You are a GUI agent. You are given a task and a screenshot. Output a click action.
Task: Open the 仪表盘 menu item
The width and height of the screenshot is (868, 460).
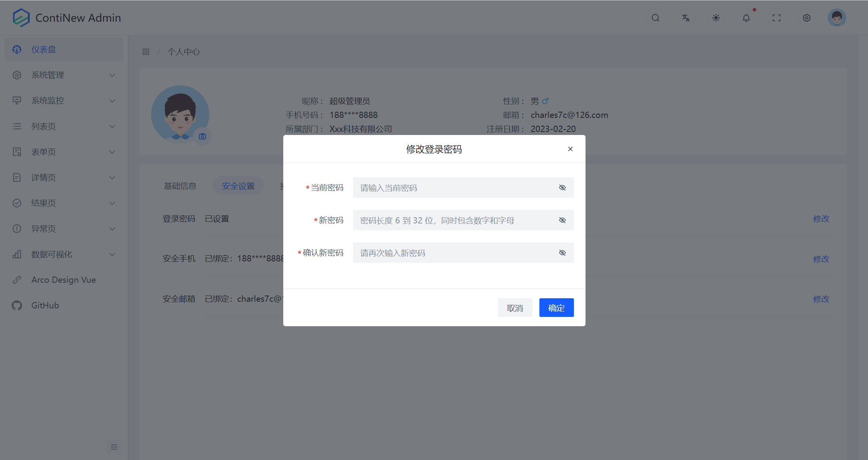pyautogui.click(x=64, y=49)
